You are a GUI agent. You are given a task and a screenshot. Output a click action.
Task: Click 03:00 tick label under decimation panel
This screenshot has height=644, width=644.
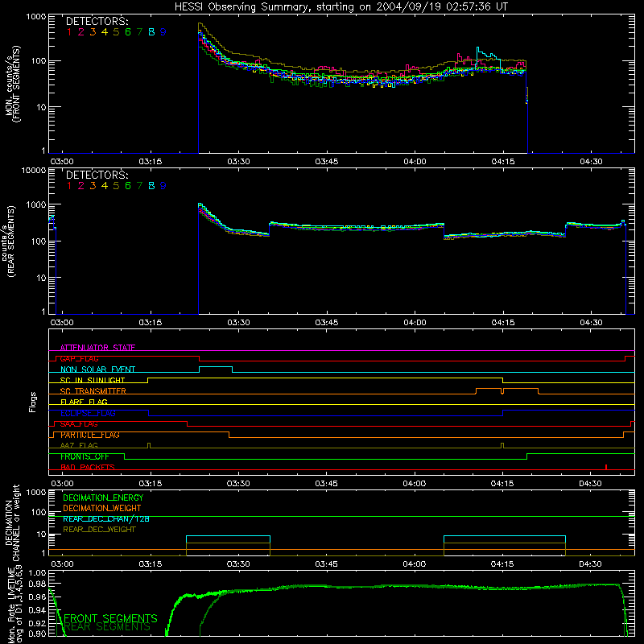point(62,564)
